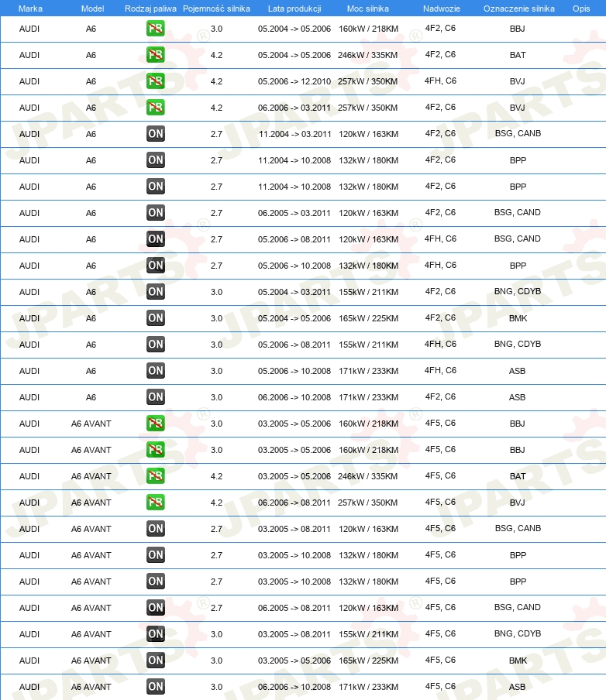The width and height of the screenshot is (606, 700).
Task: Click the ON icon in the A6 06.2005 -> 03.2011 row
Action: pyautogui.click(x=156, y=213)
